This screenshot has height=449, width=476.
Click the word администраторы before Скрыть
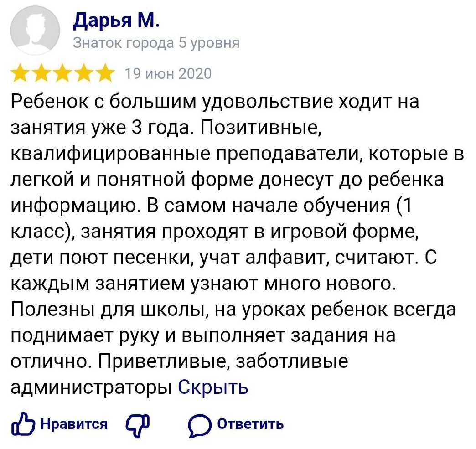(91, 387)
